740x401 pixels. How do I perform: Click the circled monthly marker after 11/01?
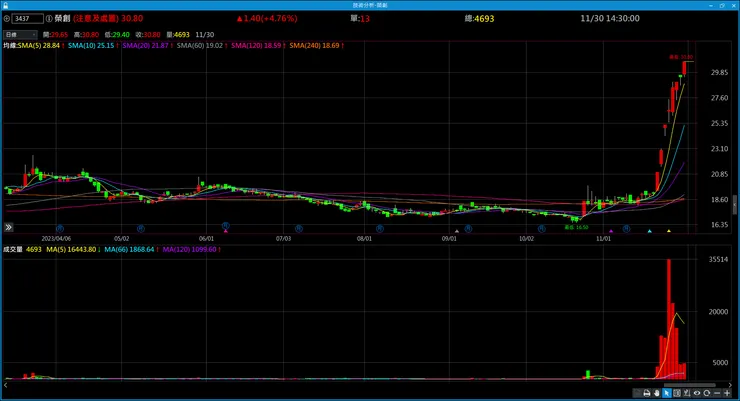click(x=626, y=229)
